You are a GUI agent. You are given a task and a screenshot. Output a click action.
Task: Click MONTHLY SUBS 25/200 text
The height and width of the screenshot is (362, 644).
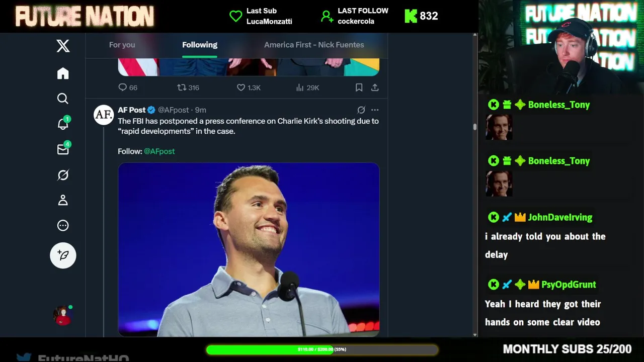pos(567,349)
